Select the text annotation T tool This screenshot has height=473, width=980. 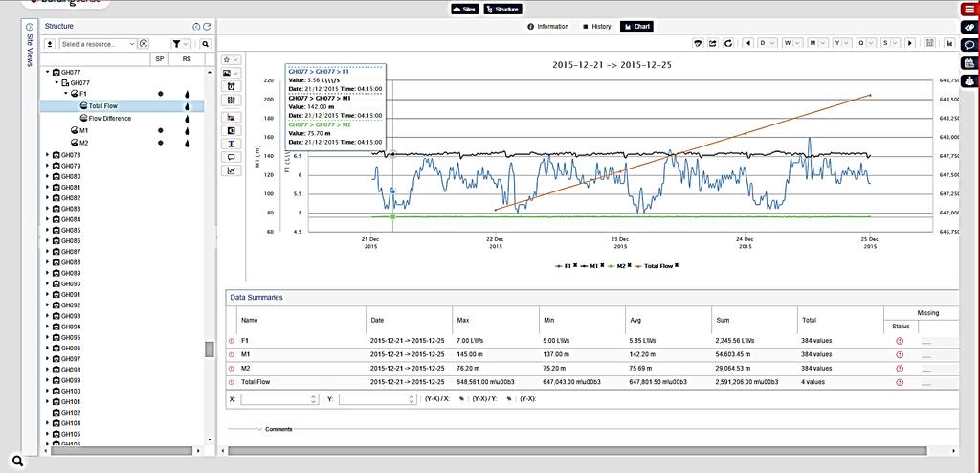click(x=232, y=144)
